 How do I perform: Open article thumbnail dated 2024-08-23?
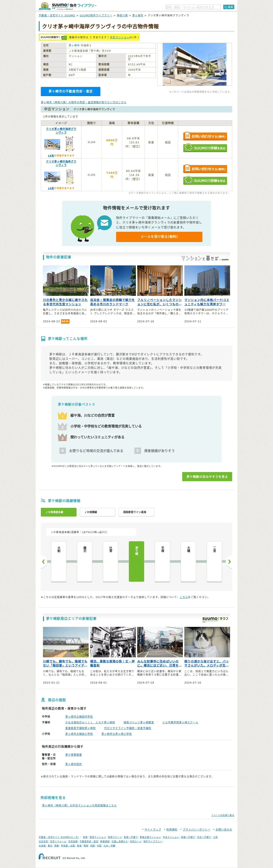pos(66,280)
